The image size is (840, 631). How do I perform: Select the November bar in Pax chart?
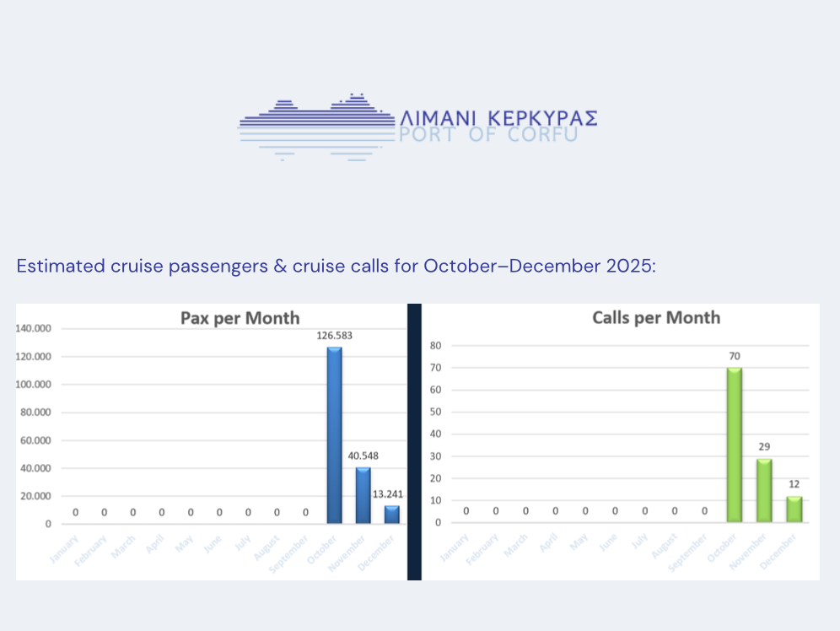(x=363, y=495)
